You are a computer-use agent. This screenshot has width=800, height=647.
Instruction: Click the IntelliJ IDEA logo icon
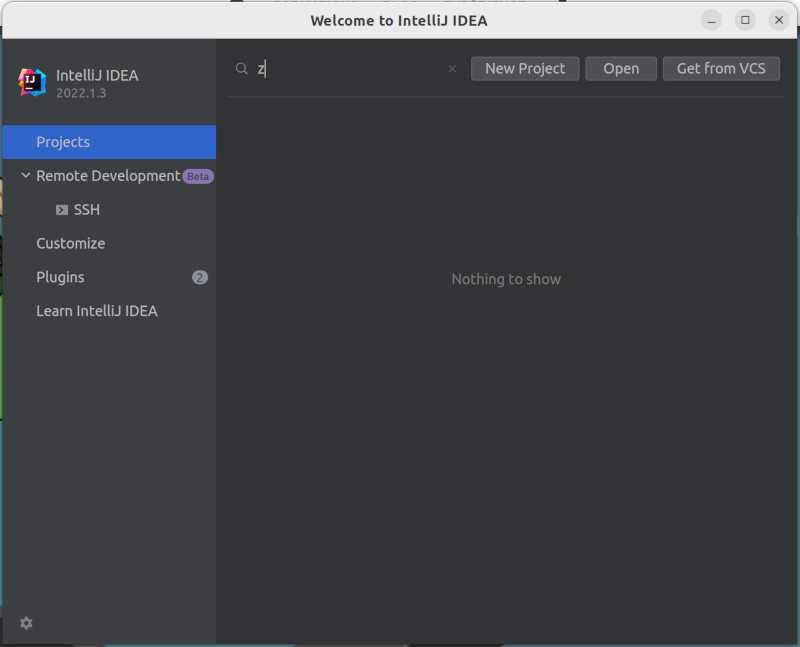pos(32,82)
